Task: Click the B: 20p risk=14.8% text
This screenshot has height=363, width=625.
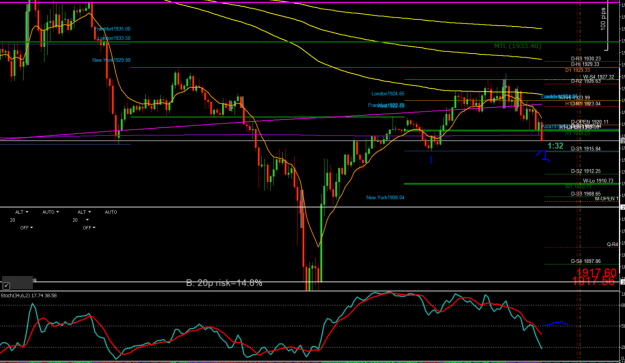Action: pos(224,283)
